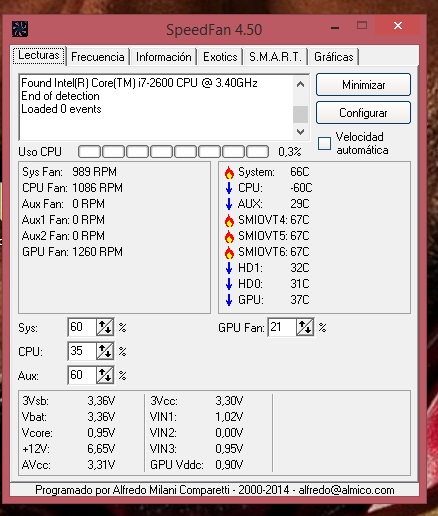Click the SpeedFan app icon in title bar
This screenshot has width=438, height=516.
click(20, 29)
